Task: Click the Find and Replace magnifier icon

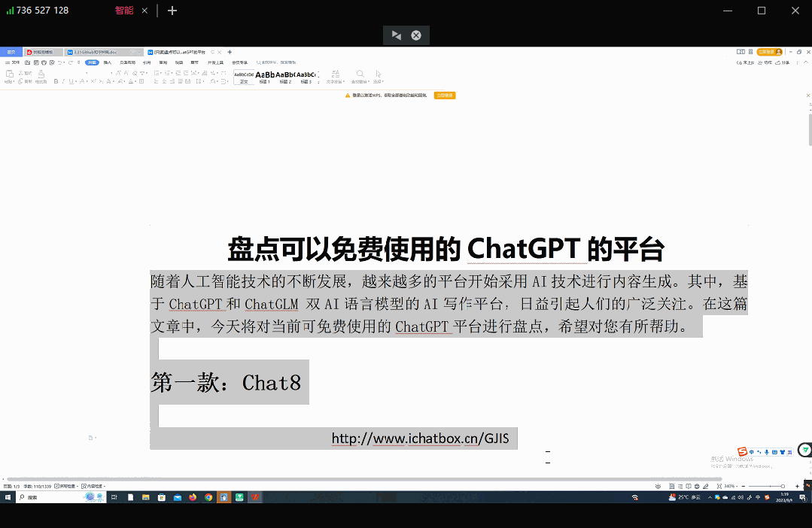Action: (360, 74)
